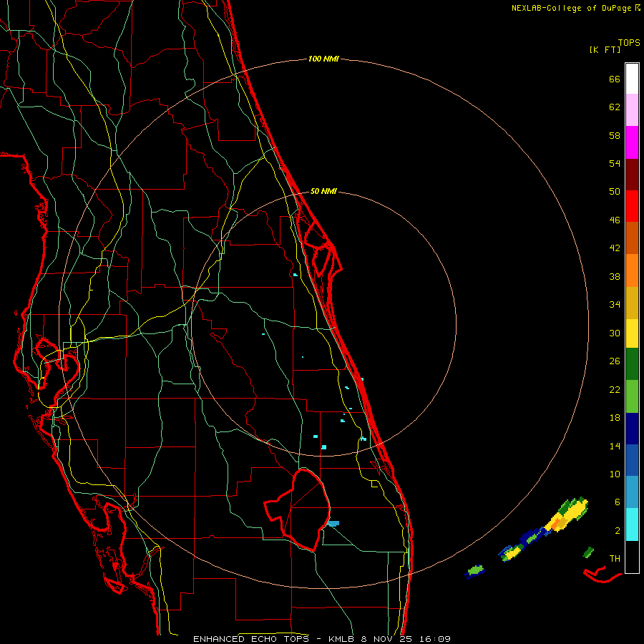Image resolution: width=644 pixels, height=644 pixels.
Task: Click the green-and-navy echo cell farthest southwest offshore
Action: pos(475,571)
